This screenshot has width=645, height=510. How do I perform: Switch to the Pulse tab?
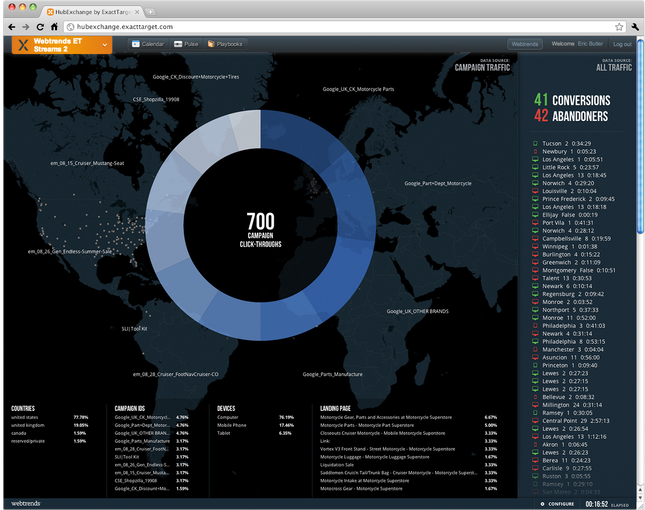tap(186, 44)
